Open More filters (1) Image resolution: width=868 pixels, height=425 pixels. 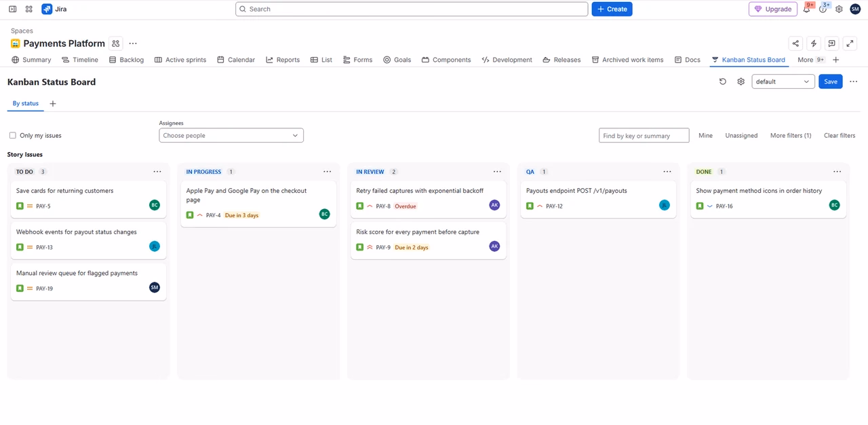791,135
